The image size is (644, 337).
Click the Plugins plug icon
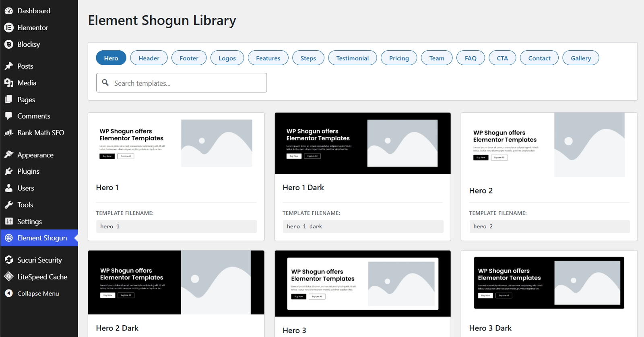tap(9, 171)
